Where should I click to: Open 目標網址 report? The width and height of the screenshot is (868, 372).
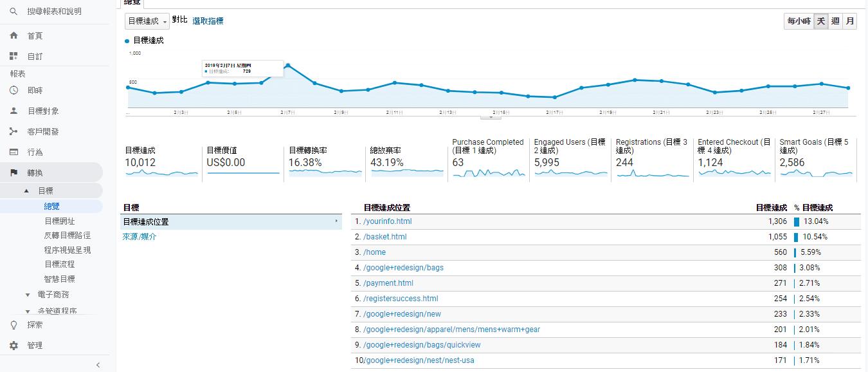[60, 221]
